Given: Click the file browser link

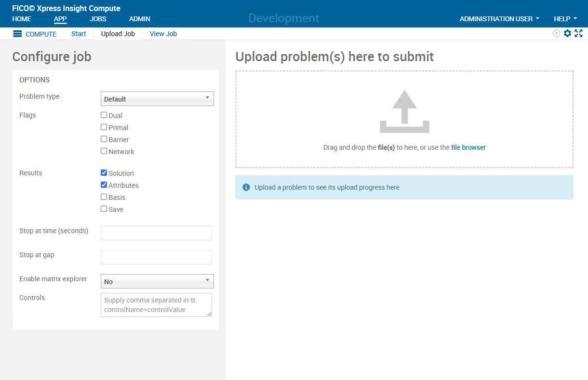Looking at the screenshot, I should coord(468,147).
